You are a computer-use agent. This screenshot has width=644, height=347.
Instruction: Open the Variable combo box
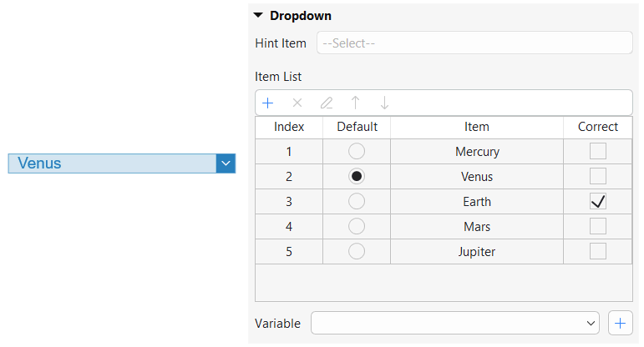[455, 323]
